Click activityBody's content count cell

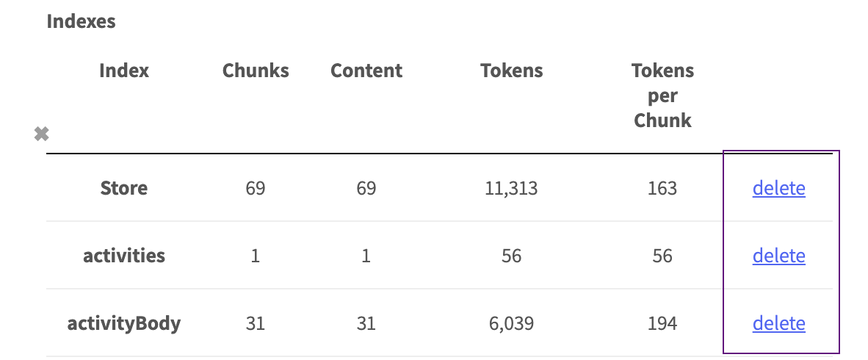pyautogui.click(x=366, y=323)
